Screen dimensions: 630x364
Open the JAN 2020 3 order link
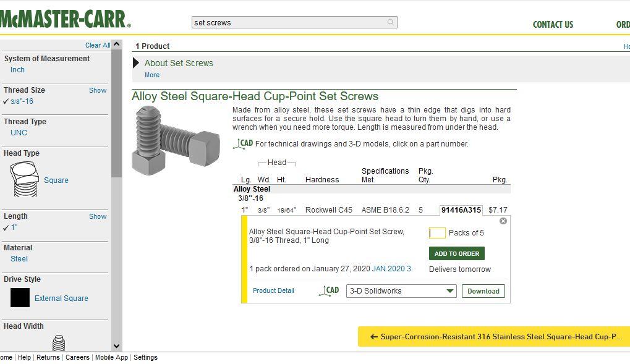392,269
